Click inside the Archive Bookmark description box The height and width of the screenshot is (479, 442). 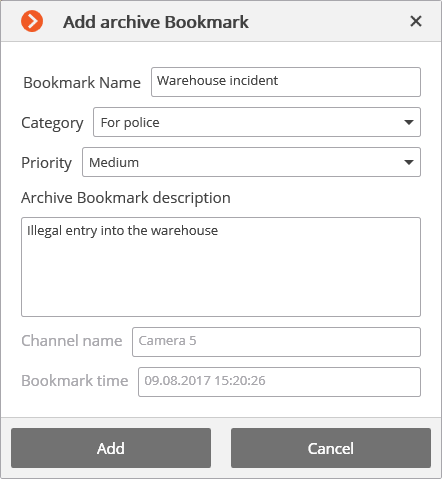[221, 267]
